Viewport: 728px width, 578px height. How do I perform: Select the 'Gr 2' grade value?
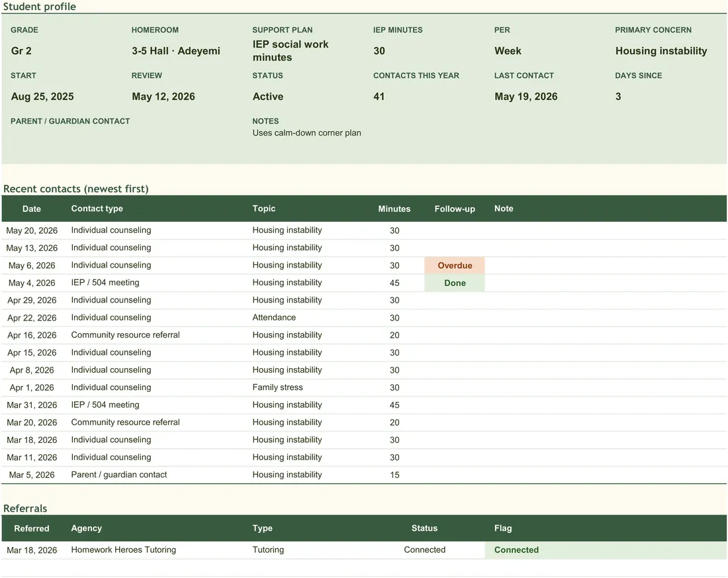point(21,50)
